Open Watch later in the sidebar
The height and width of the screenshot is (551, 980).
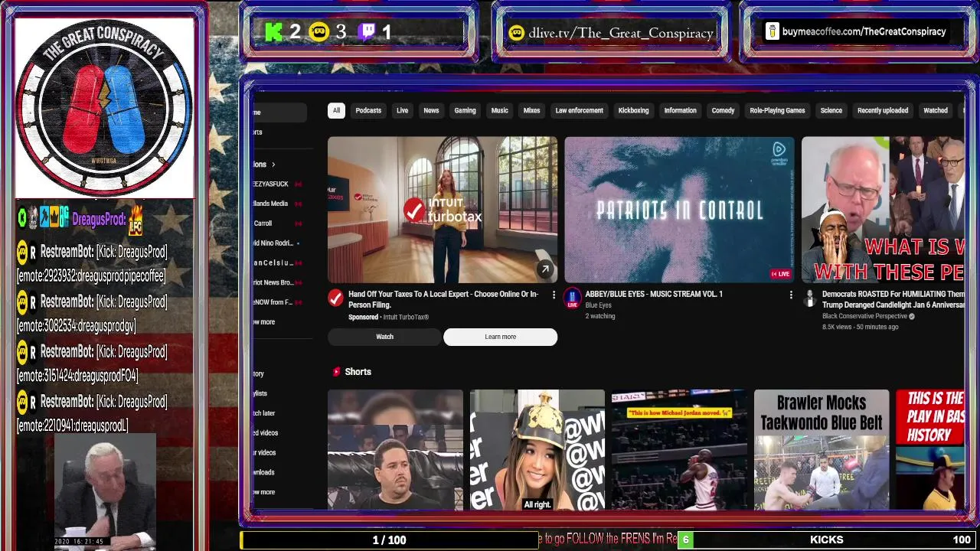coord(264,413)
